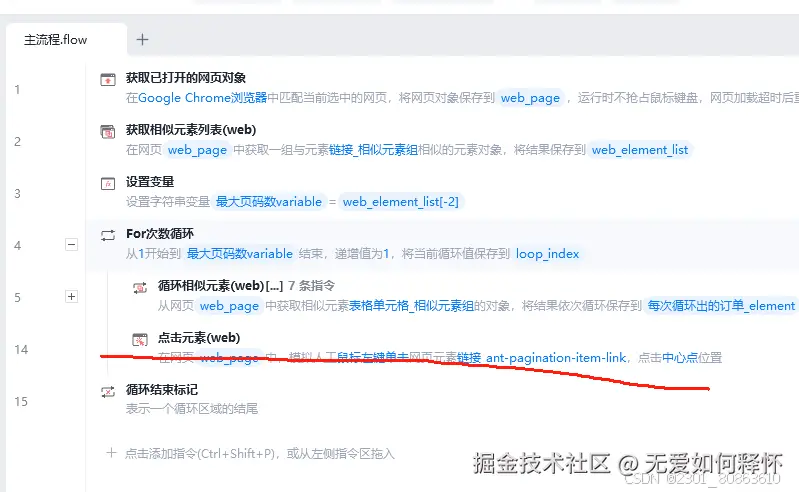The width and height of the screenshot is (799, 492).
Task: Expand the 循环相似元素 block at line 5
Action: 71,296
